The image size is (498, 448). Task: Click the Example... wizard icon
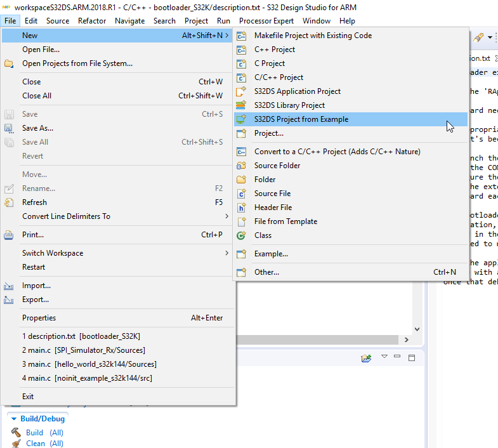[x=241, y=254]
